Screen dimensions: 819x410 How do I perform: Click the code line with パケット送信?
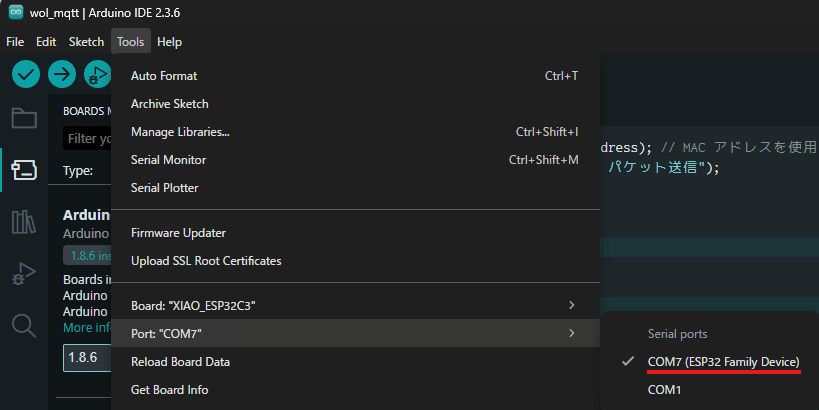click(x=664, y=167)
